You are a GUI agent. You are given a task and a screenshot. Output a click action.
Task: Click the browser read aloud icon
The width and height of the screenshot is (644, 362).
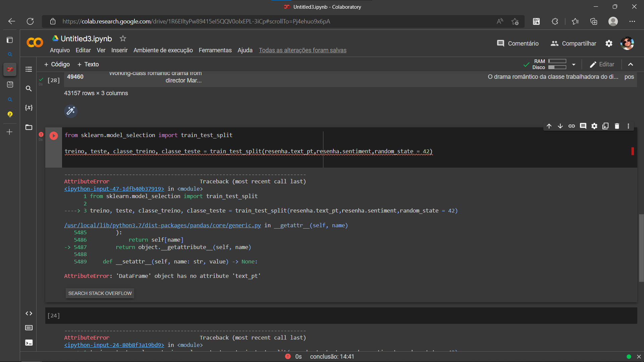[500, 21]
